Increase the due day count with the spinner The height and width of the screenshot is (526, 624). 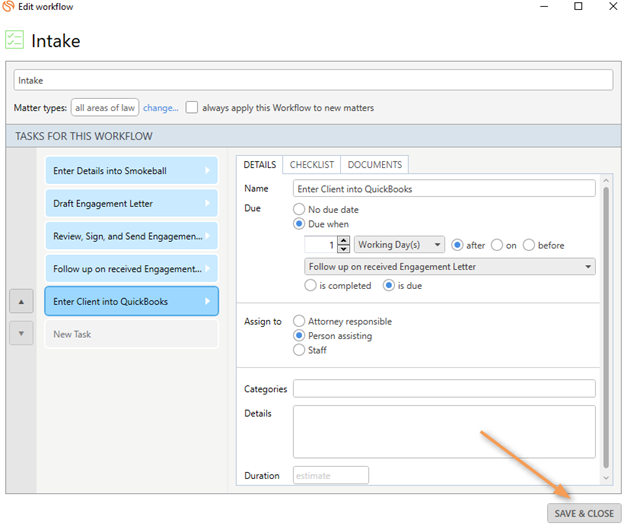pyautogui.click(x=343, y=240)
